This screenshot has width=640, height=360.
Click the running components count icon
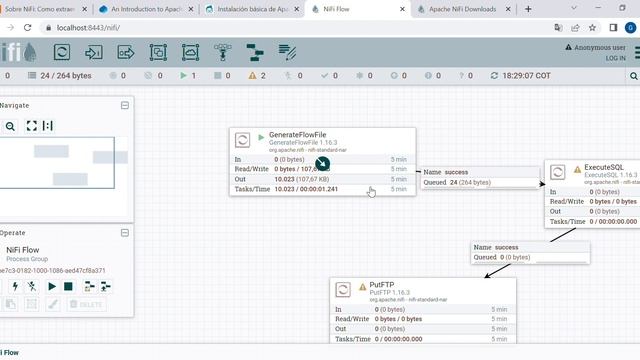point(183,76)
